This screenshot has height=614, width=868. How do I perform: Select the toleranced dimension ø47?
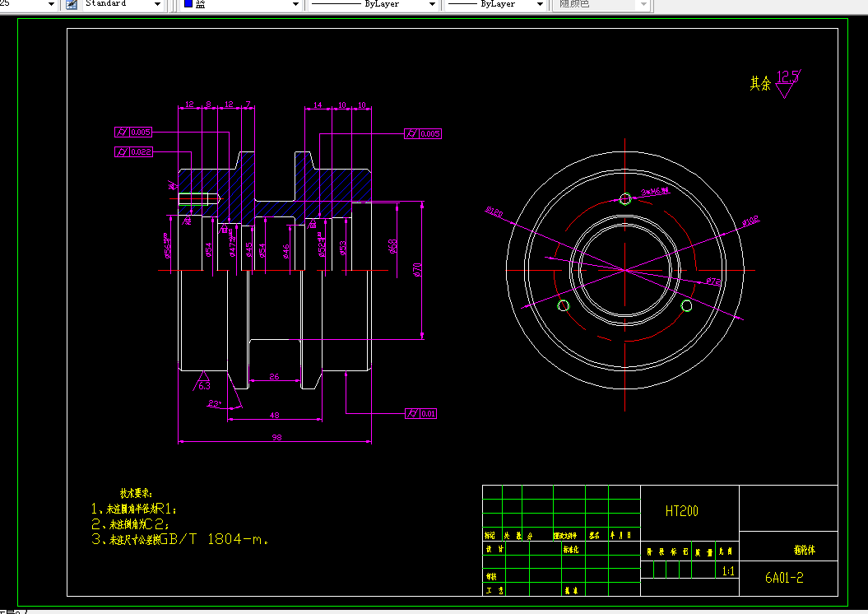pyautogui.click(x=233, y=244)
